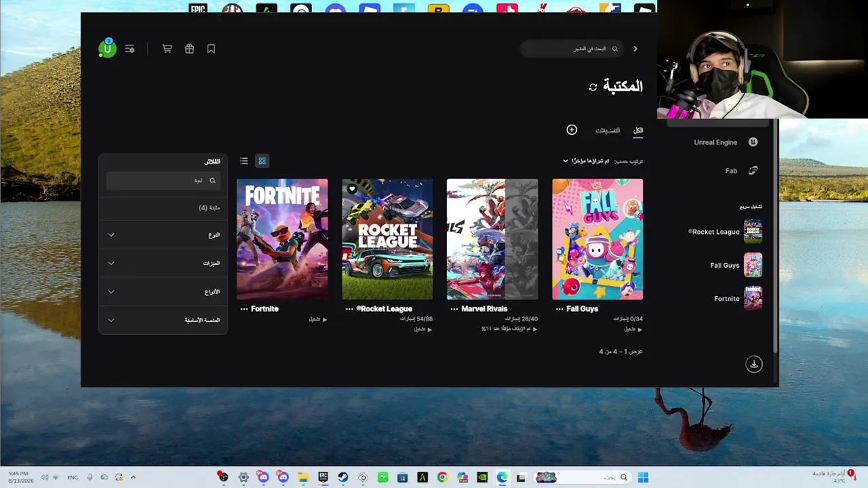The image size is (868, 488).
Task: Open the shopping cart
Action: coord(167,49)
